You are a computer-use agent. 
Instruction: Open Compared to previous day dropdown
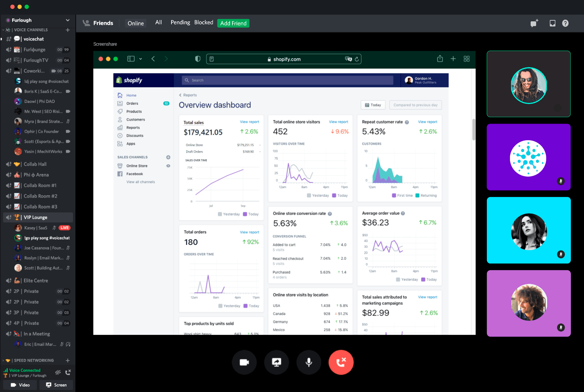[x=415, y=105]
